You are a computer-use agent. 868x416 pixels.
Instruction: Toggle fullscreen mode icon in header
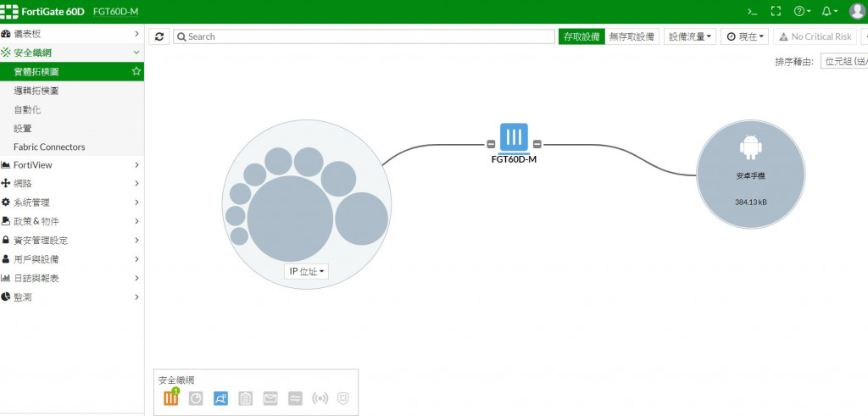click(776, 11)
